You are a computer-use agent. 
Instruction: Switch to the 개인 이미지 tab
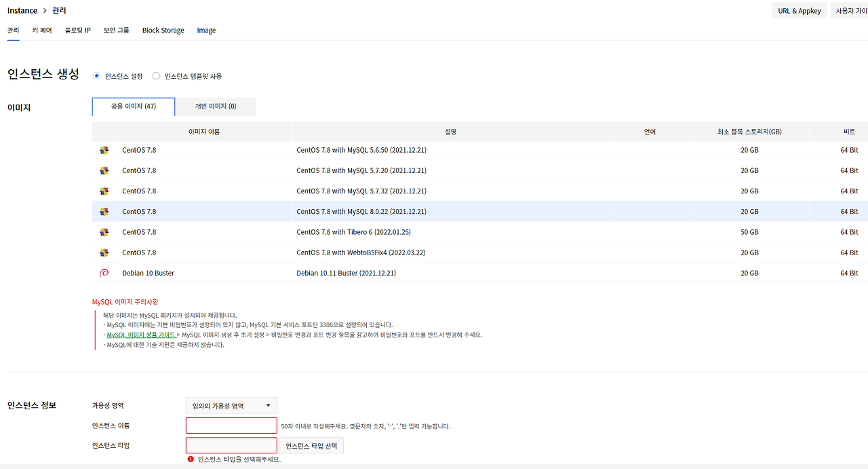[x=214, y=107]
